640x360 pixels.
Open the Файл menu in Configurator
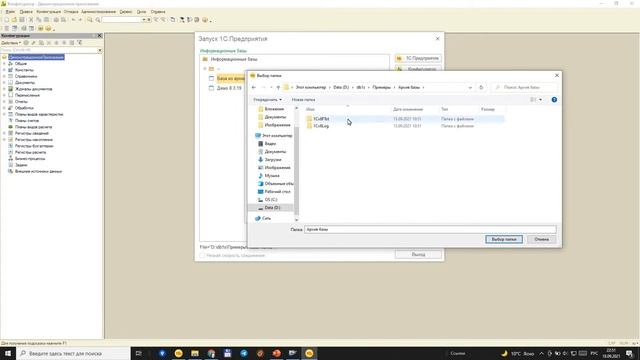[10, 12]
